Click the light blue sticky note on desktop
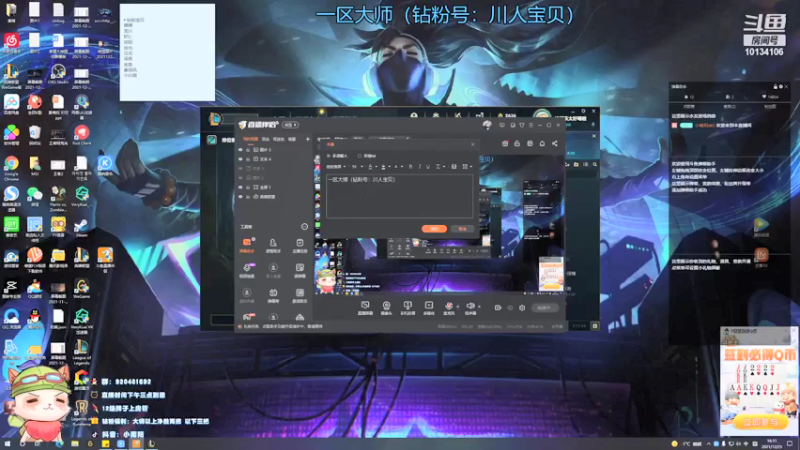800x450 pixels. [167, 52]
